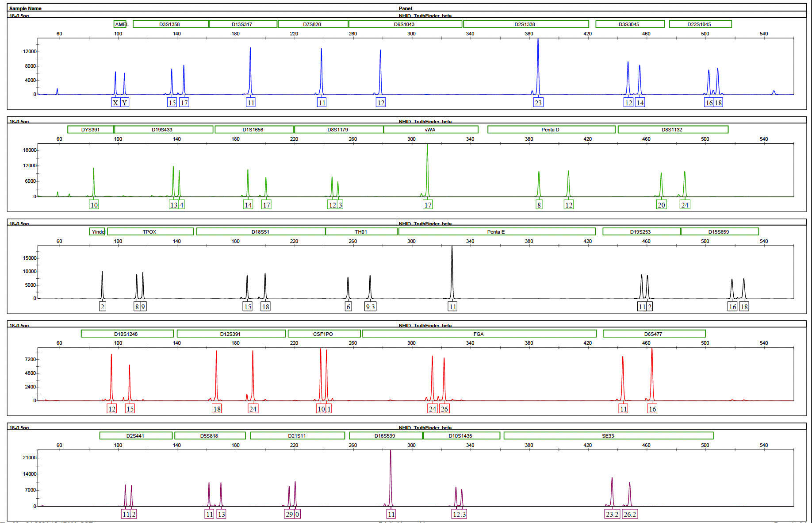This screenshot has width=812, height=523.
Task: Select the Yindel marker label
Action: click(x=97, y=232)
